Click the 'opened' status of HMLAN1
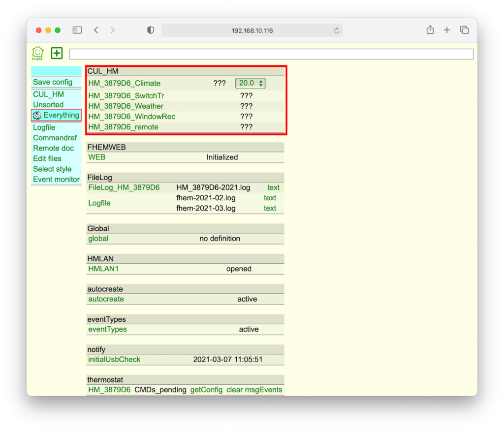504x431 pixels. [239, 269]
